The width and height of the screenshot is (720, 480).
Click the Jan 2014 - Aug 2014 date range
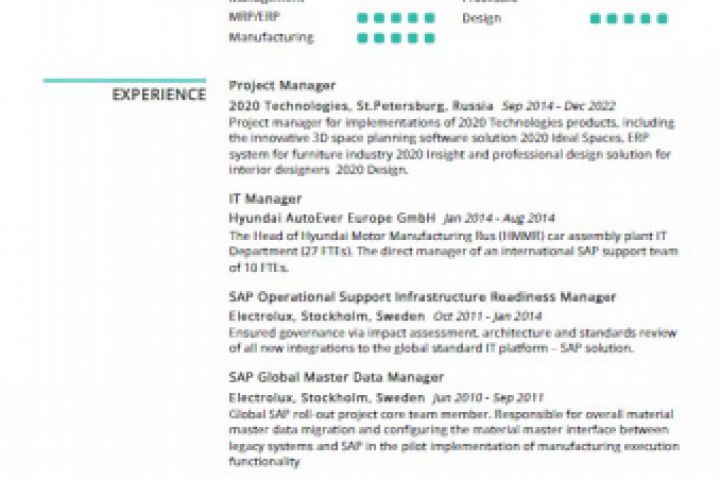[499, 217]
